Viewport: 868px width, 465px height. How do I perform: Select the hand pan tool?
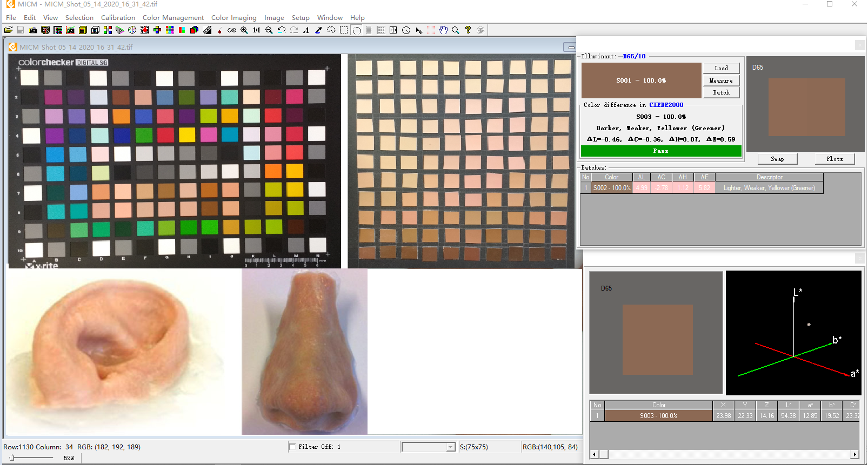pos(443,30)
